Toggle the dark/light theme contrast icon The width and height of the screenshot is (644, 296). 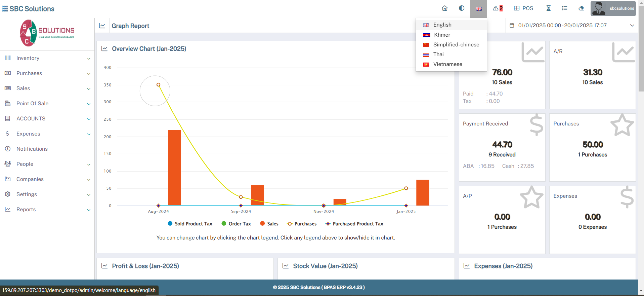point(462,8)
